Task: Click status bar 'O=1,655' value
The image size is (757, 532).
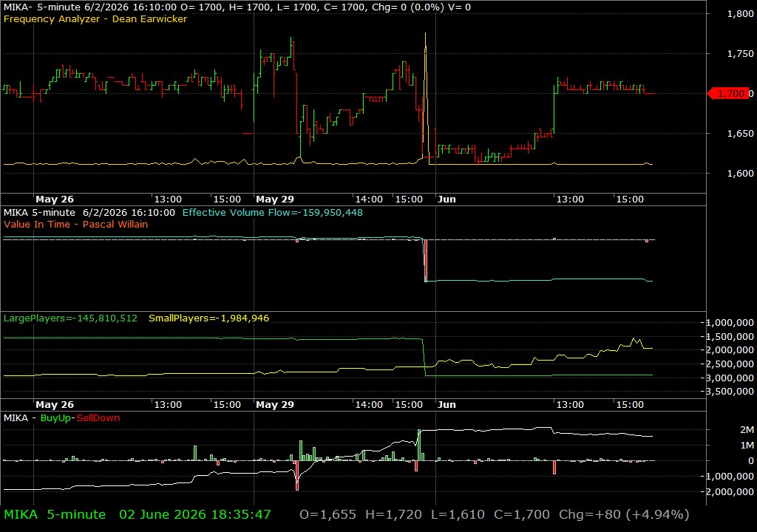Action: (327, 514)
